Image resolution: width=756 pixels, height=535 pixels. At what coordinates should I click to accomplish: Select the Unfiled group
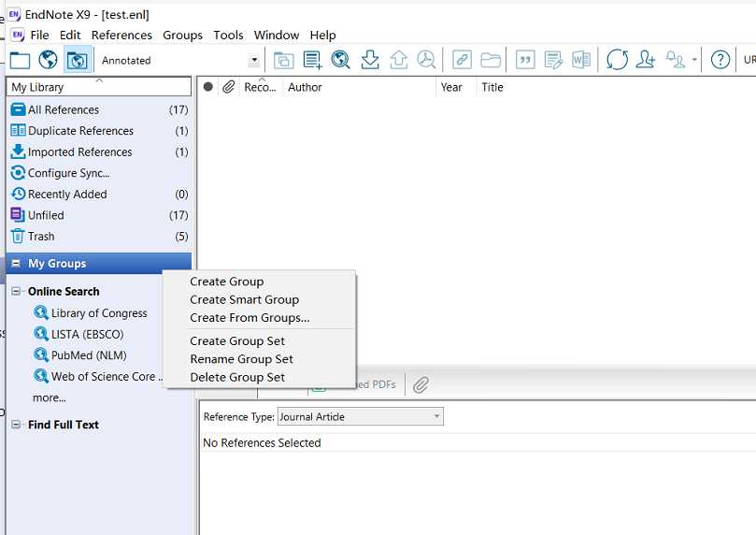tap(99, 215)
